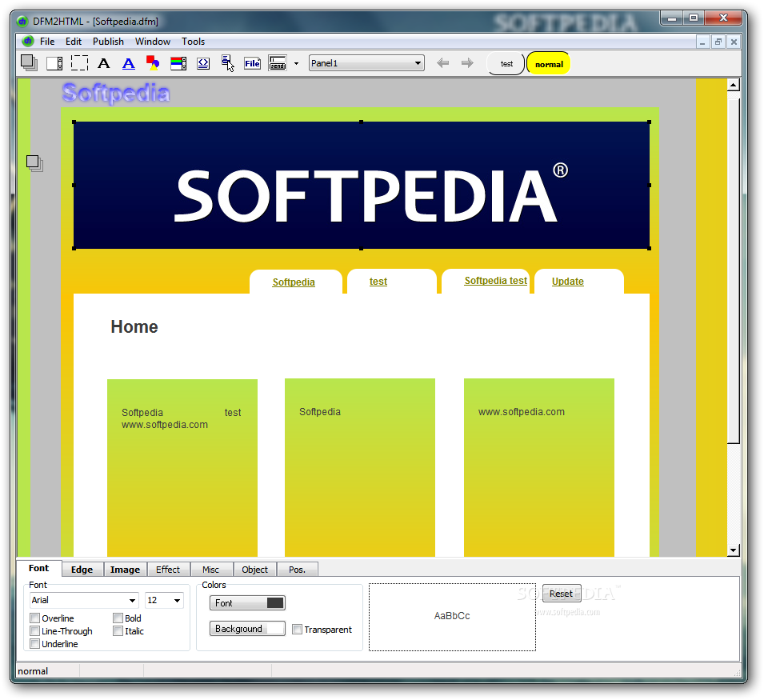Enable the Overline checkbox
This screenshot has height=700, width=764.
(34, 618)
